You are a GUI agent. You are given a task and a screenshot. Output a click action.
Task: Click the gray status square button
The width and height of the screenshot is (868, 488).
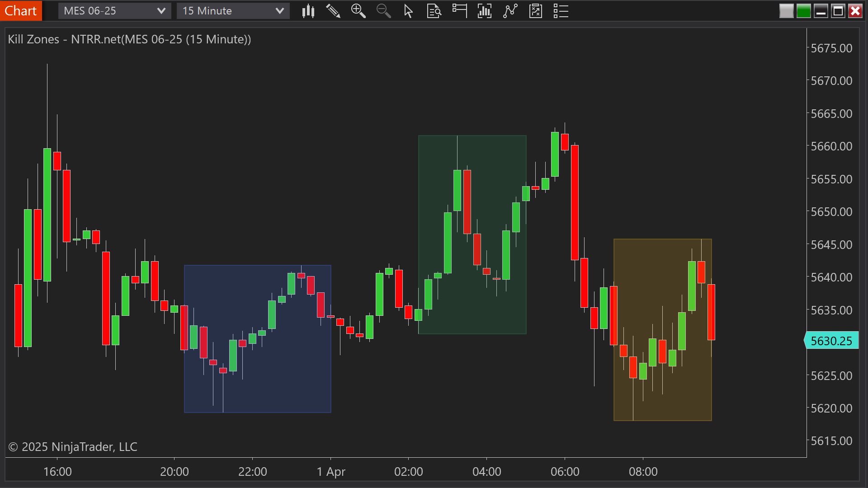tap(786, 10)
